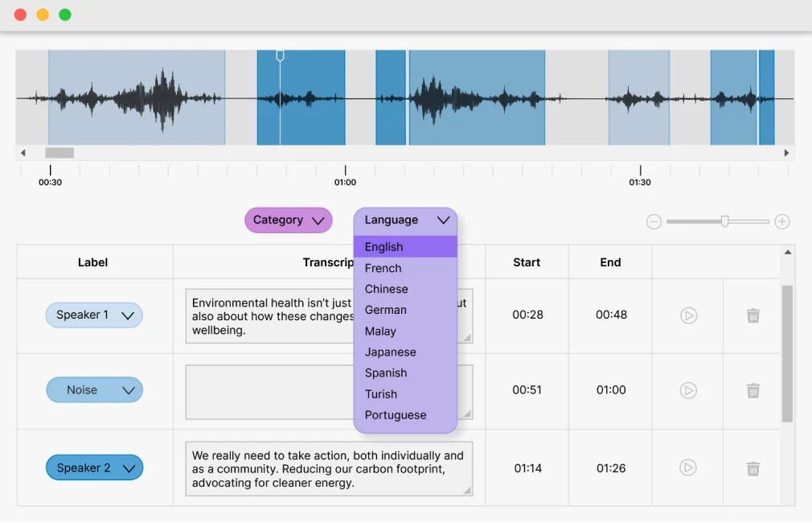Play the Noise audio segment
Screen dimensions: 812x523
pyautogui.click(x=688, y=390)
